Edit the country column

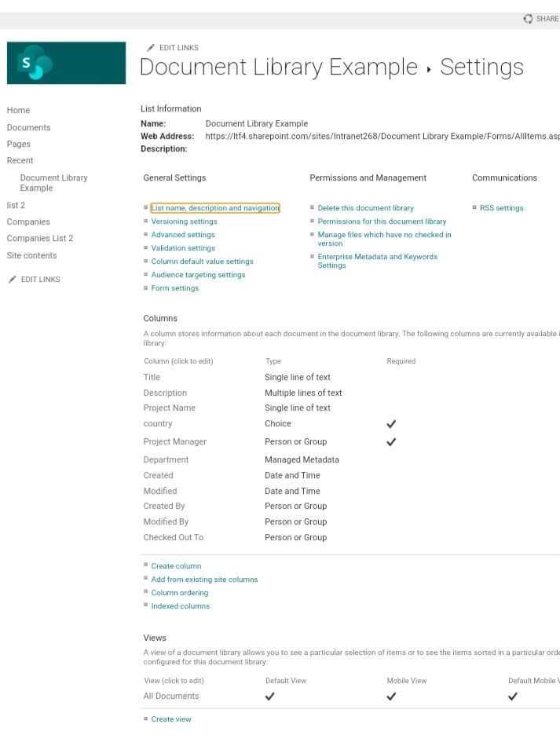pos(158,424)
